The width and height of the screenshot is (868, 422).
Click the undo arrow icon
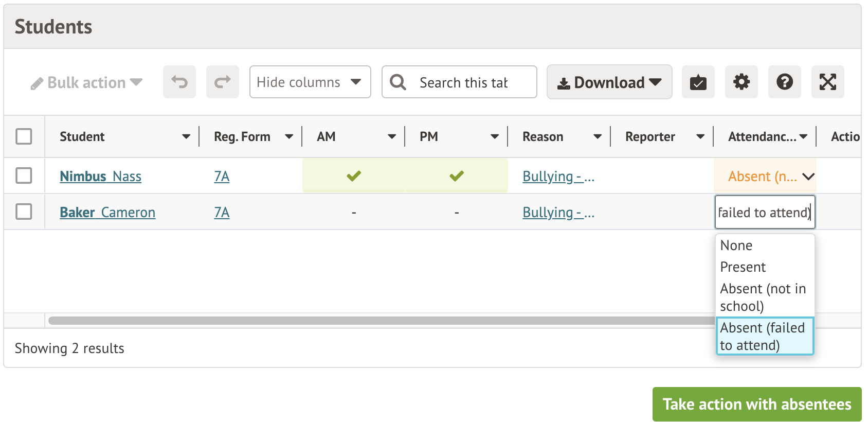(x=179, y=82)
